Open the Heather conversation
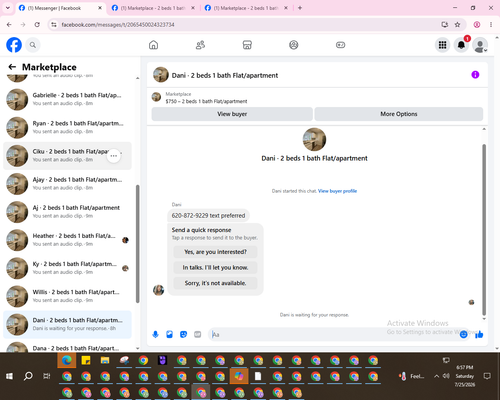500x400 pixels. pos(67,240)
